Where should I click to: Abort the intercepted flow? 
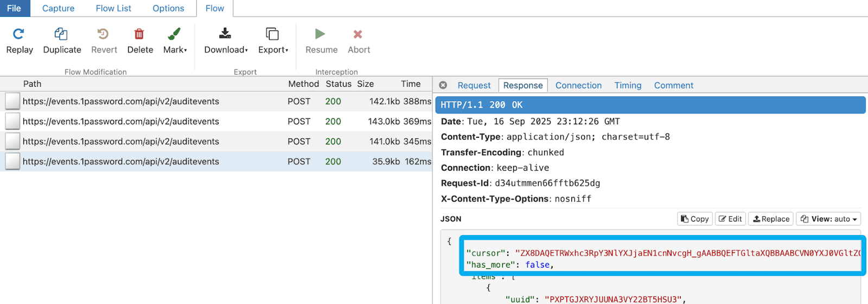pyautogui.click(x=358, y=35)
